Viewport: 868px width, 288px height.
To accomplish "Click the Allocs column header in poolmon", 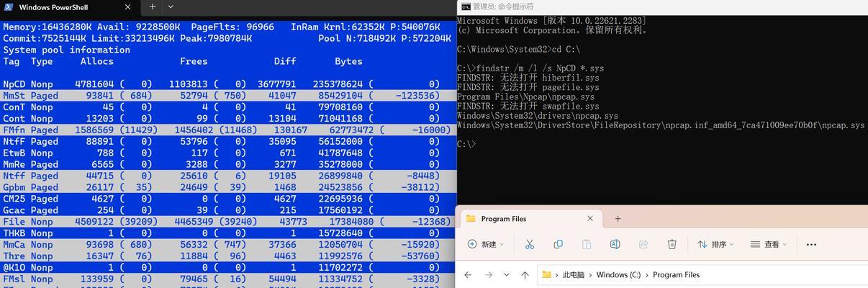I will 97,62.
